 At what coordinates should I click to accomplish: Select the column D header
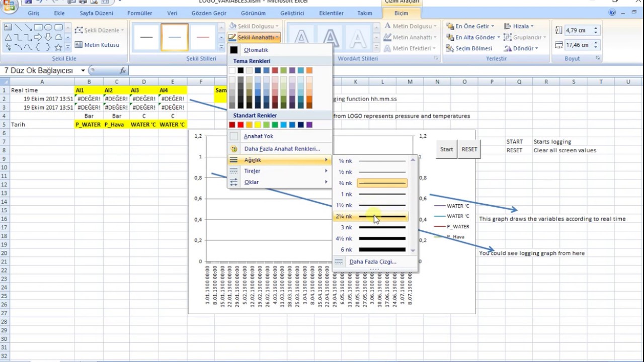point(143,81)
